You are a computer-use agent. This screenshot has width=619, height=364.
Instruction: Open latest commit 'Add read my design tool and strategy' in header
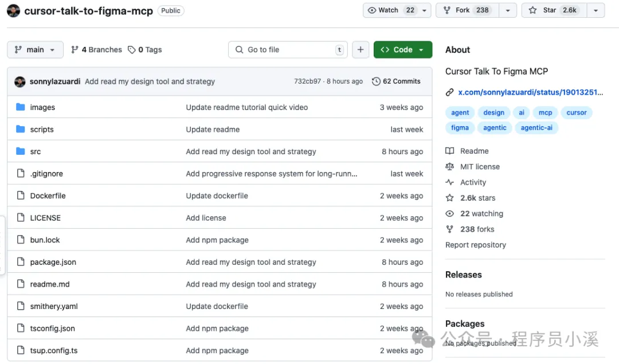pyautogui.click(x=150, y=81)
